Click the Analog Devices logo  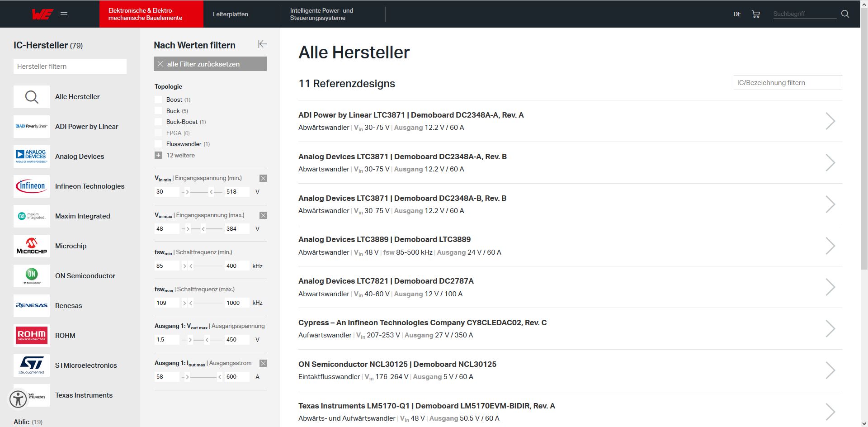tap(32, 157)
